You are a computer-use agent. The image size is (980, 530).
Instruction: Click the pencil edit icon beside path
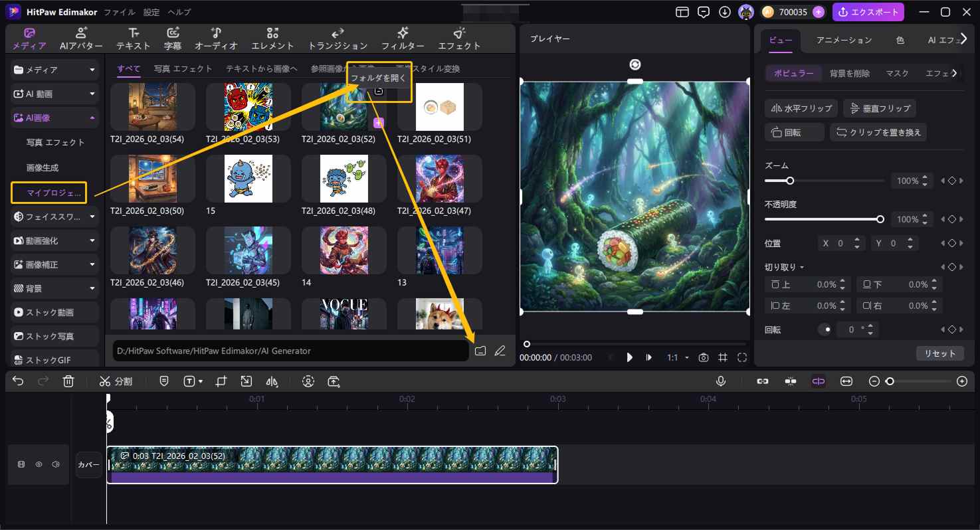(x=500, y=351)
